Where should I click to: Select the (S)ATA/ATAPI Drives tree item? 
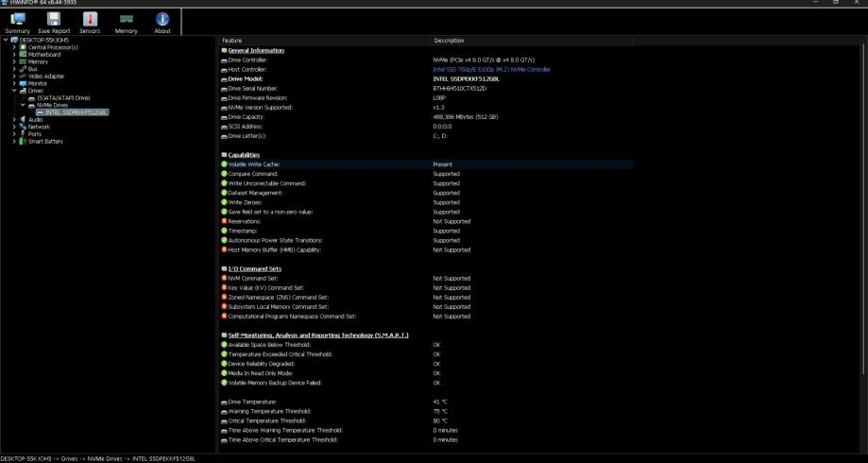point(63,97)
